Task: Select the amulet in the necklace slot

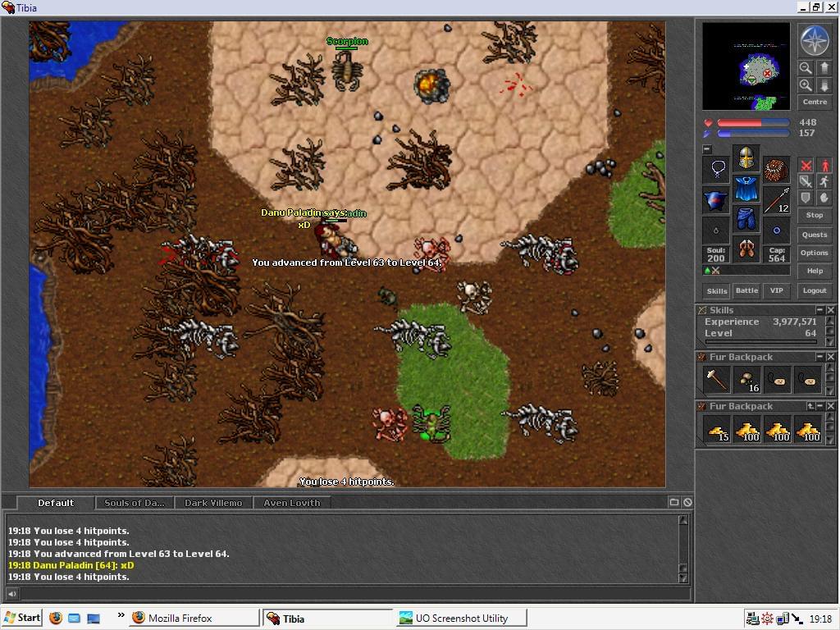Action: pos(715,170)
